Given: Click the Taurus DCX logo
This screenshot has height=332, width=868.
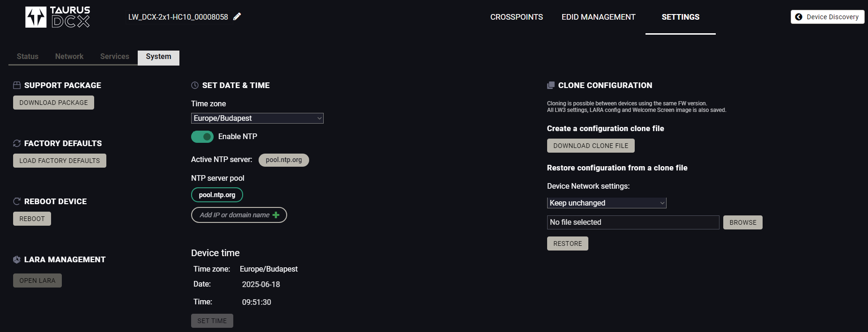Looking at the screenshot, I should click(58, 17).
